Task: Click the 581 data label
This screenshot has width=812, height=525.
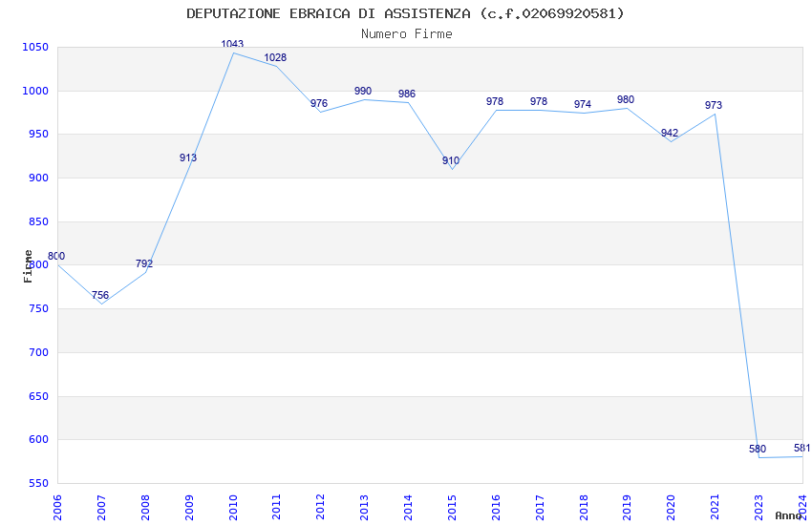Action: coord(801,448)
